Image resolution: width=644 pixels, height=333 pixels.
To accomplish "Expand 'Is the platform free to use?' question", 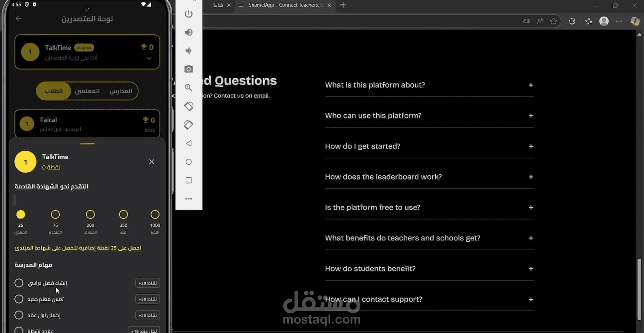I will pos(429,208).
